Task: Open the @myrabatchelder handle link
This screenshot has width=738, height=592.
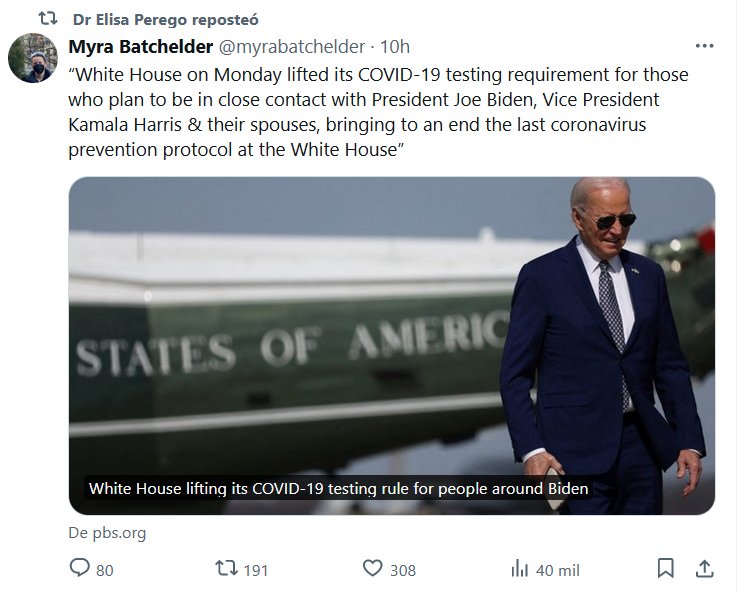Action: tap(291, 47)
